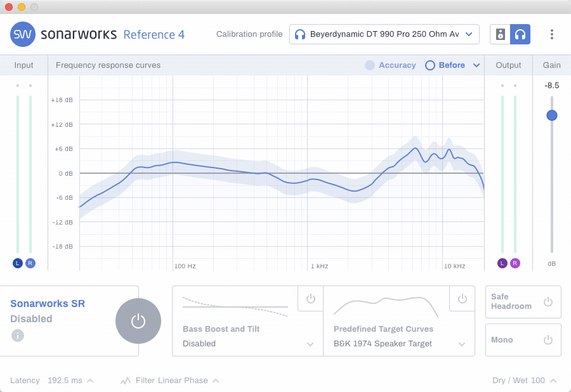Click the Frequency response curves heading
This screenshot has width=571, height=392.
pos(108,65)
